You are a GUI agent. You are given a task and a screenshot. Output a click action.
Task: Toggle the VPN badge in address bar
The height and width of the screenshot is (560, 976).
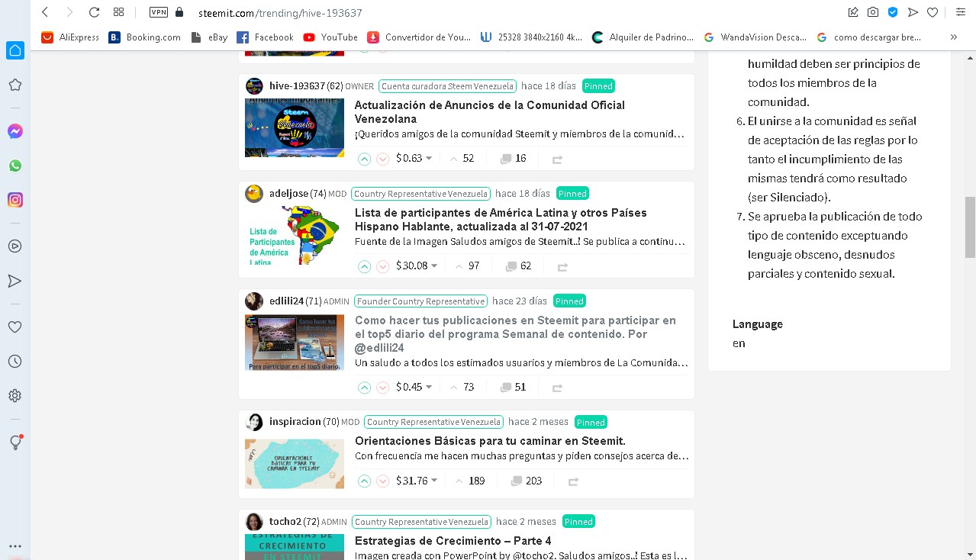click(x=159, y=12)
